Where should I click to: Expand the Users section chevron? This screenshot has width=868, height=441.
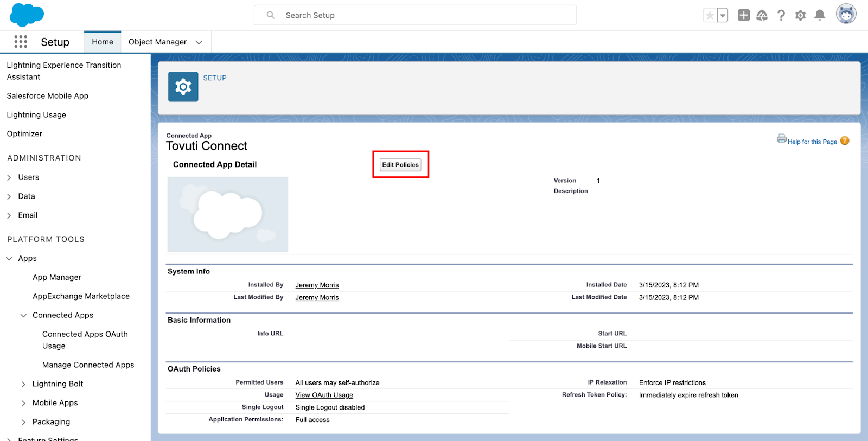(x=9, y=177)
